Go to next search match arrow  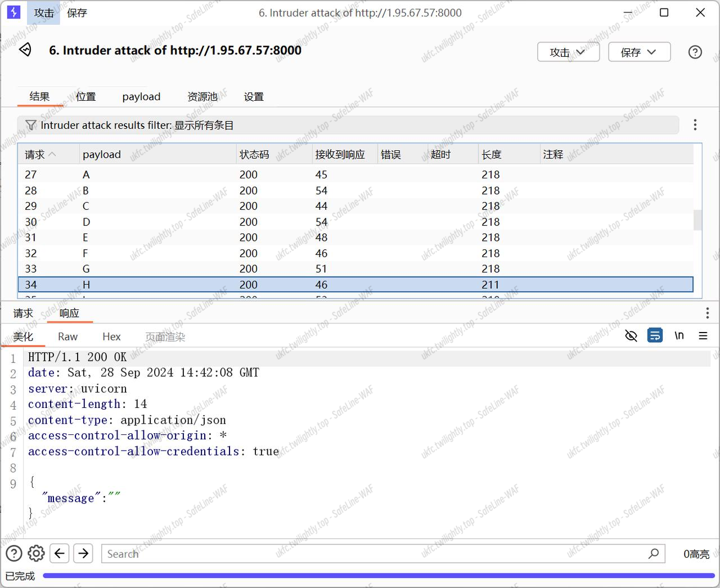(x=83, y=554)
